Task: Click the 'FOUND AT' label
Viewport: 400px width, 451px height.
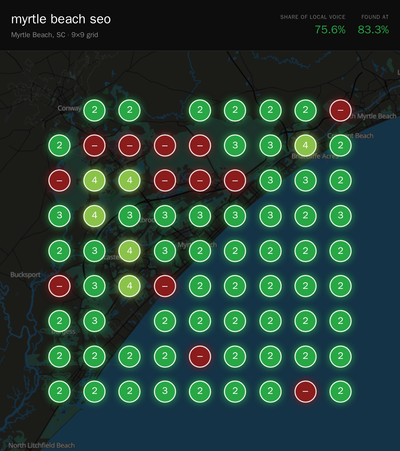Action: click(x=375, y=17)
